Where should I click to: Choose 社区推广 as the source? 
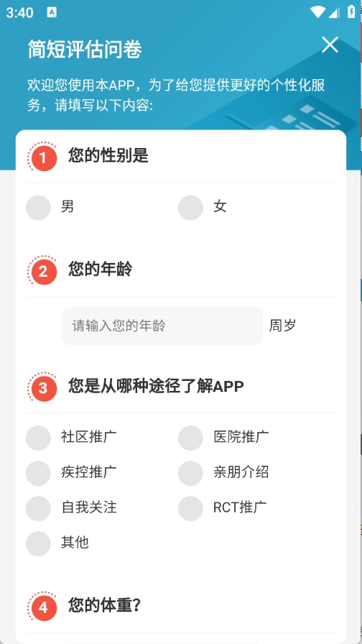pyautogui.click(x=38, y=438)
